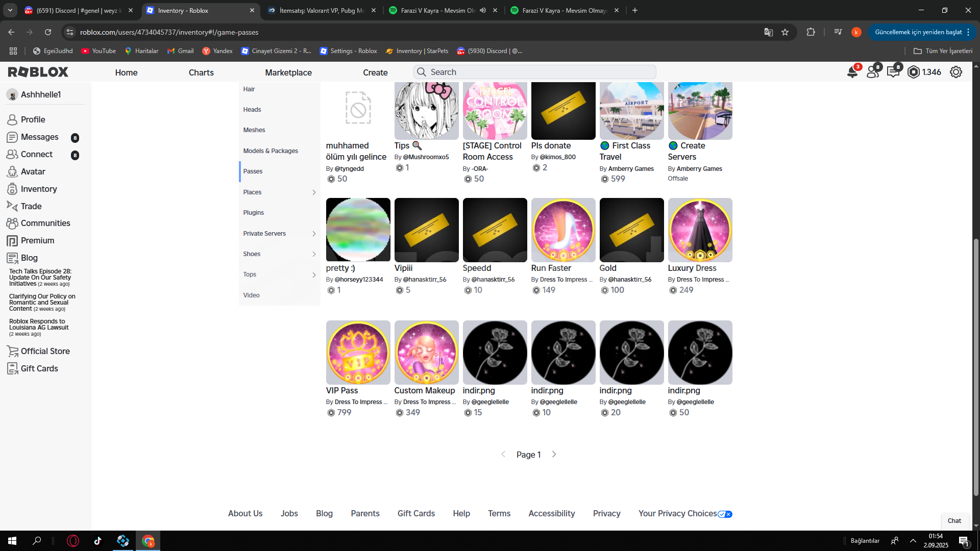Open the Robux balance icon
Image resolution: width=980 pixels, height=551 pixels.
click(x=914, y=72)
